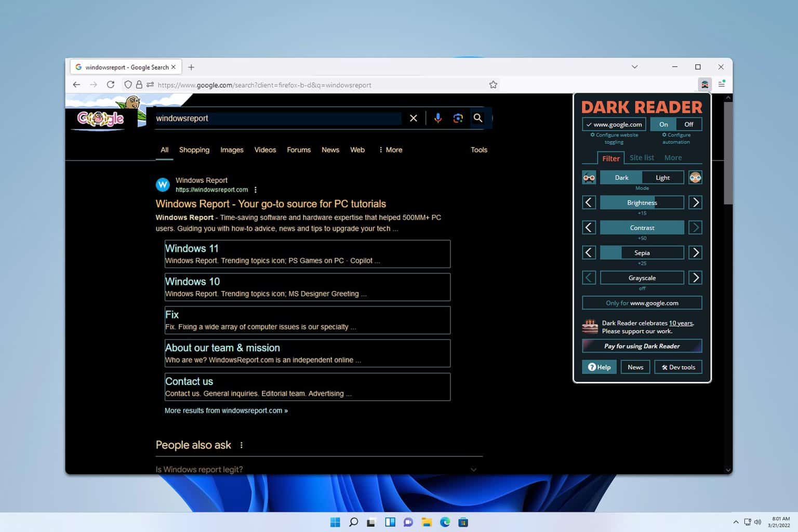
Task: Increase Brightness with right arrow
Action: pyautogui.click(x=696, y=203)
